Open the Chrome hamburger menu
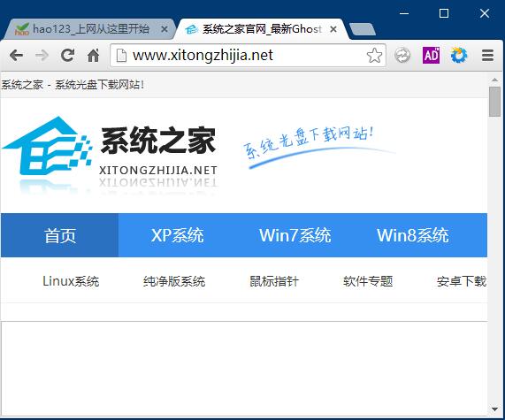The height and width of the screenshot is (420, 505). tap(487, 56)
